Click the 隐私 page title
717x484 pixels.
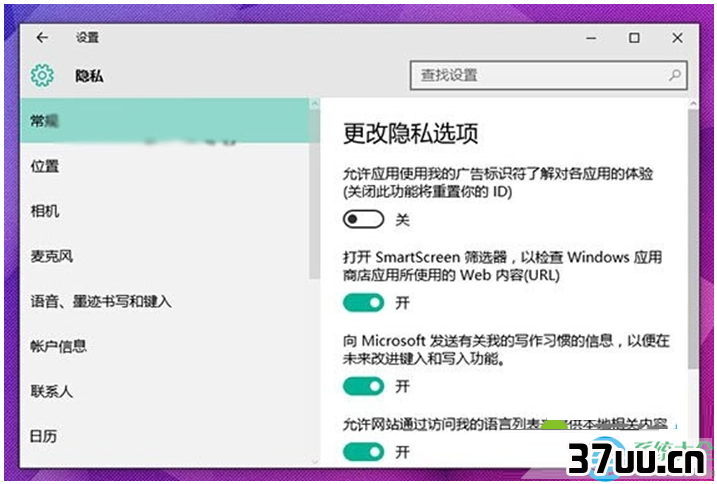89,76
